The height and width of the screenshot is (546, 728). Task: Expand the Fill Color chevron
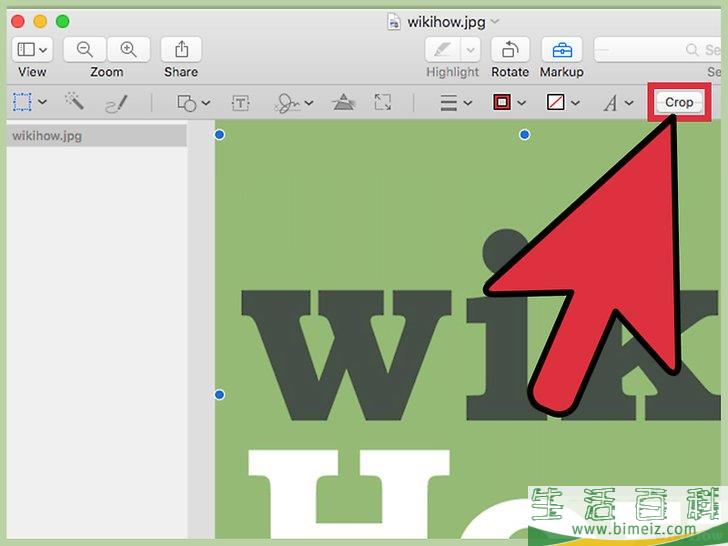(575, 103)
